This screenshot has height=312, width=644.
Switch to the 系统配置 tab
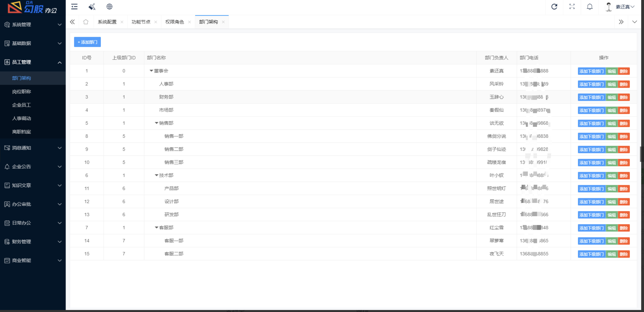tap(107, 22)
